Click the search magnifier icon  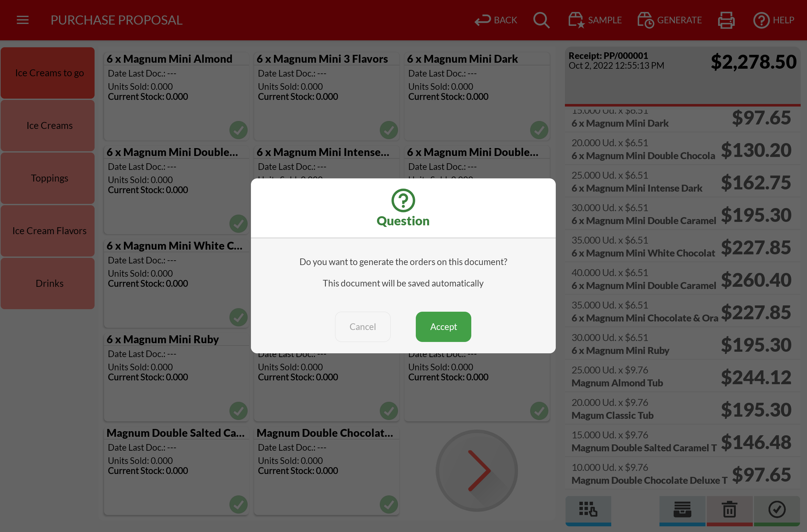point(541,20)
